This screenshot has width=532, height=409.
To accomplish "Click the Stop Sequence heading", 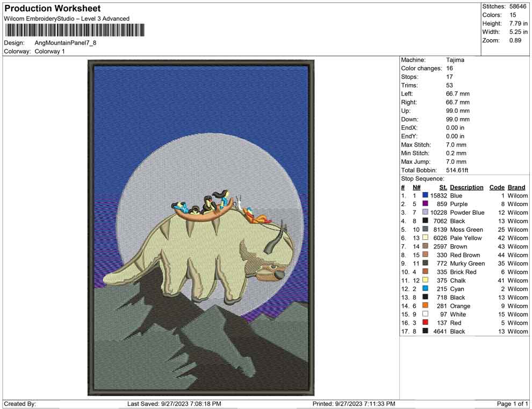I will (422, 179).
